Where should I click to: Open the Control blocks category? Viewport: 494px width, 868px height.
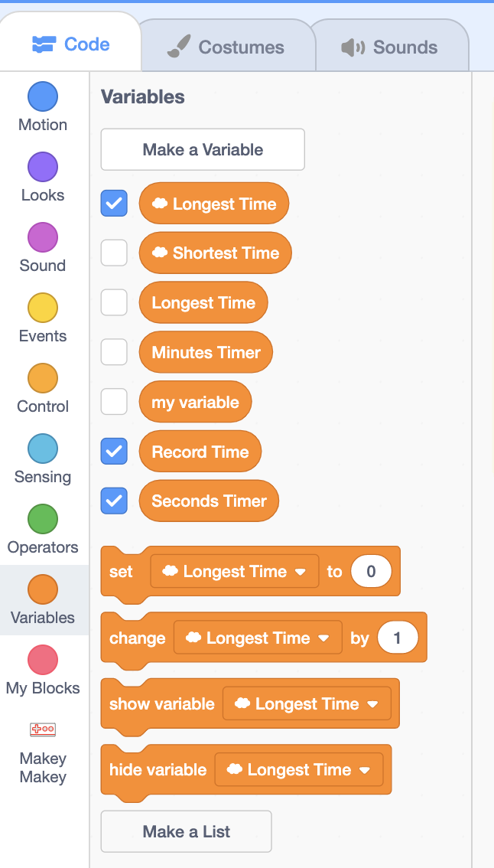(43, 389)
